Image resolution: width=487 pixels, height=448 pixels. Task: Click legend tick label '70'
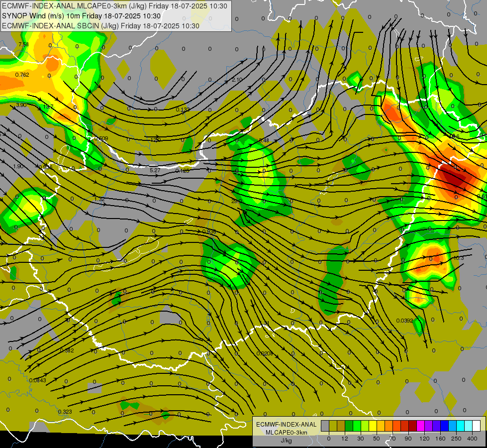[x=392, y=439]
